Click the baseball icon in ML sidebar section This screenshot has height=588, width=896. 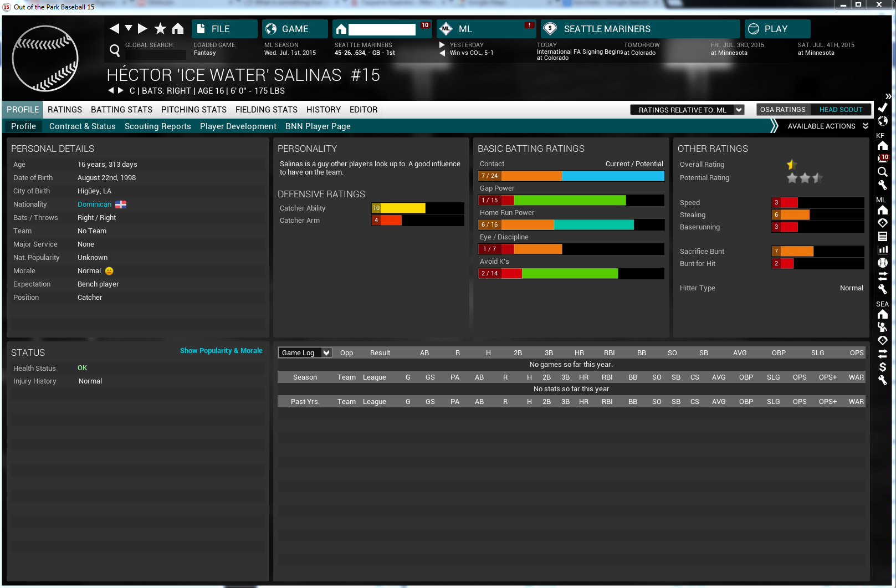click(x=883, y=263)
